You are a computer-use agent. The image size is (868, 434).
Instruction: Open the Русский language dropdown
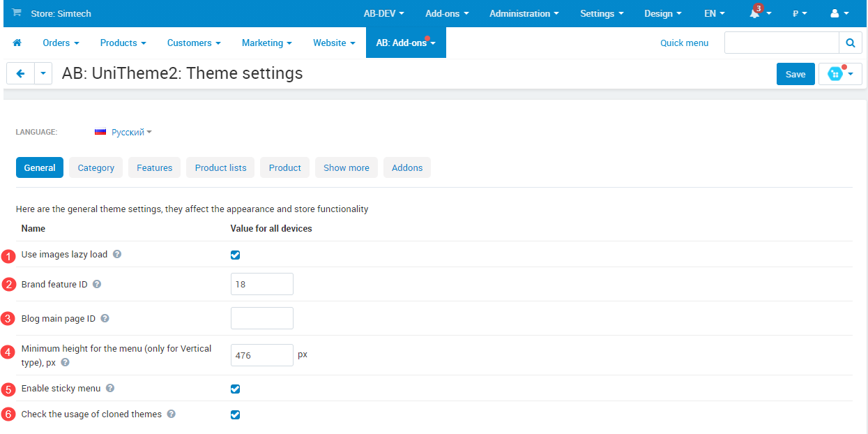(132, 132)
